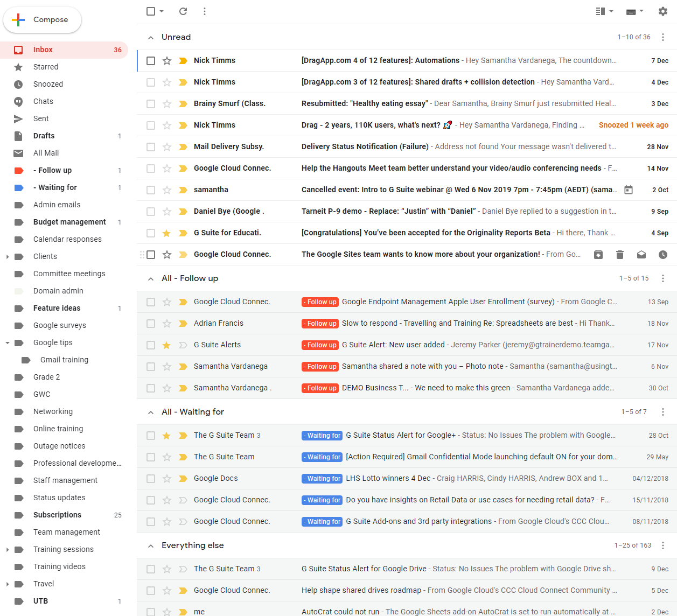Open All Mail
Viewport: 677px width, 616px height.
pos(64,153)
